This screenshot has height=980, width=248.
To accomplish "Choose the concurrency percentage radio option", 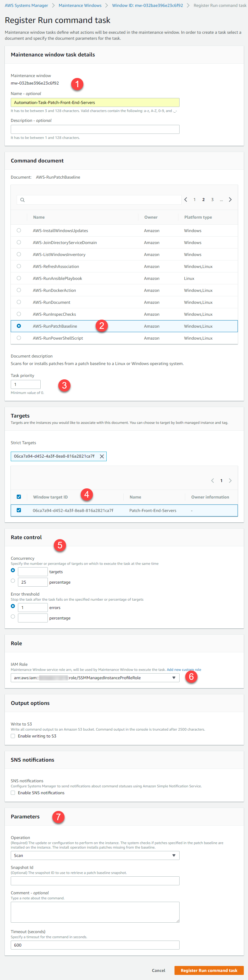I will (x=13, y=581).
